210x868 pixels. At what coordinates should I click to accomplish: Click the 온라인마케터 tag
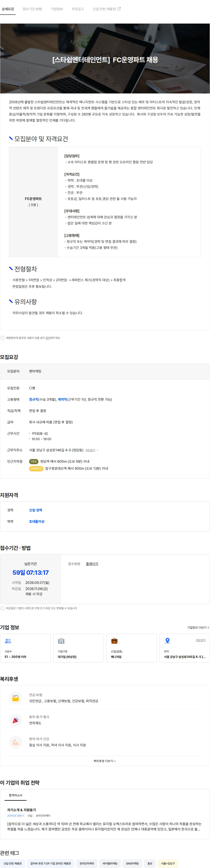click(x=87, y=864)
